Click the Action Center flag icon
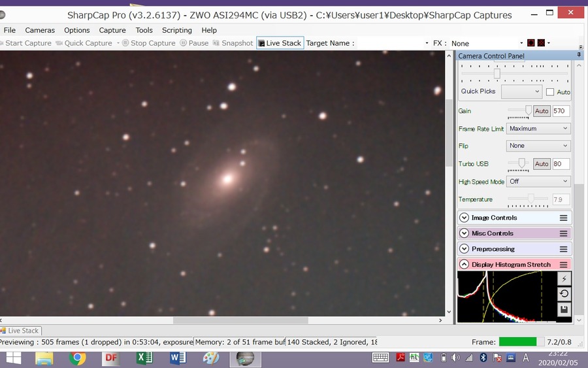This screenshot has height=368, width=588. coord(497,358)
